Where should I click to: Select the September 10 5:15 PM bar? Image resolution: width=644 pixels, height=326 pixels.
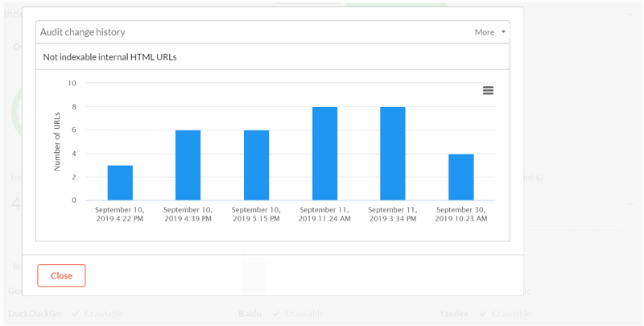pyautogui.click(x=256, y=165)
